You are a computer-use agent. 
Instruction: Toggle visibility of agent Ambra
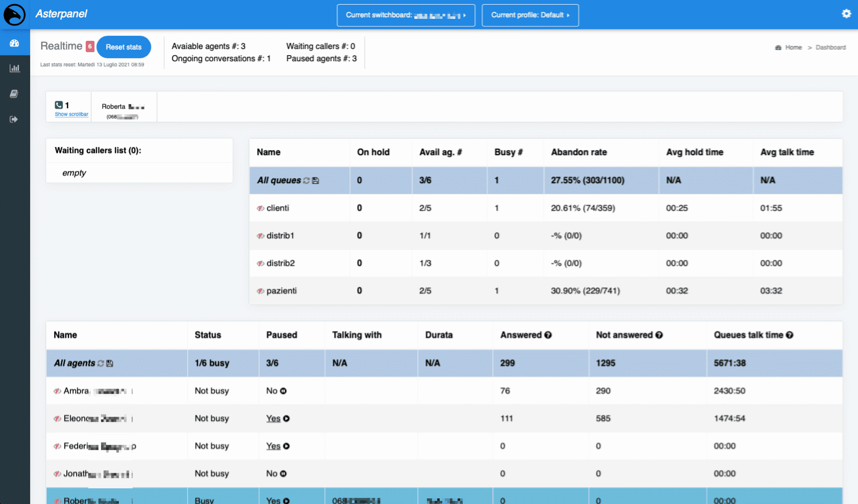pos(58,391)
